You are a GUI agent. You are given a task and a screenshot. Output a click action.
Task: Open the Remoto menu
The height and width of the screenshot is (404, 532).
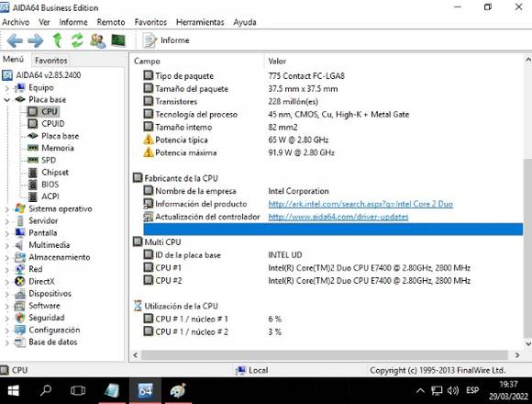click(111, 22)
